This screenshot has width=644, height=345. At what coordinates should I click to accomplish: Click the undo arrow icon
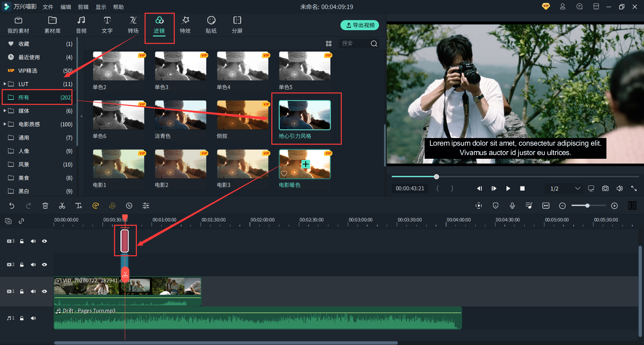coord(12,206)
